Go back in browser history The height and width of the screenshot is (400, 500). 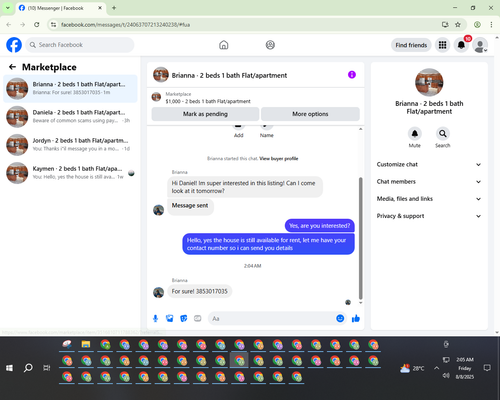pos(9,25)
